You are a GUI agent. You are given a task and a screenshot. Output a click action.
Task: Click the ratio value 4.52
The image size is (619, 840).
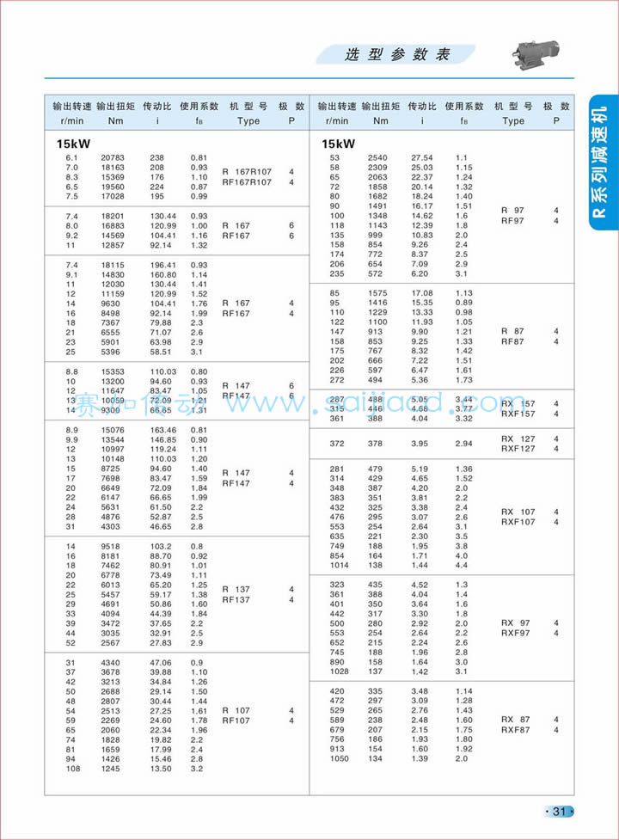(x=420, y=585)
